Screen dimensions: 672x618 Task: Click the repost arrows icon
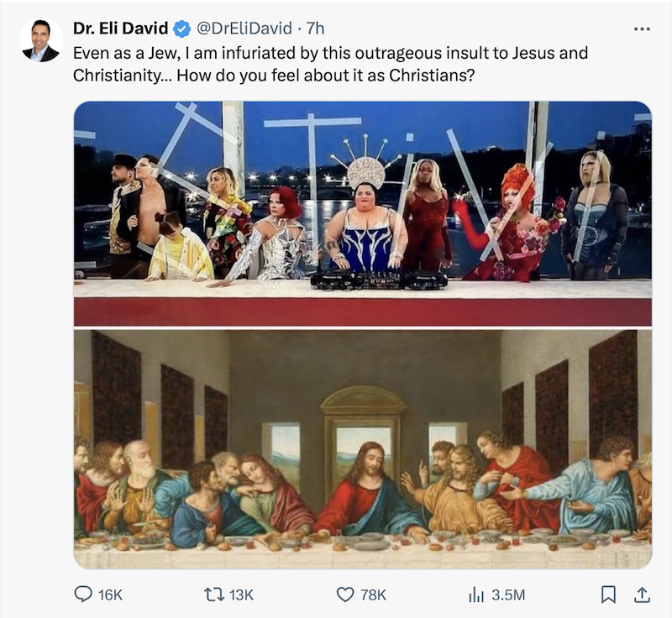[213, 594]
